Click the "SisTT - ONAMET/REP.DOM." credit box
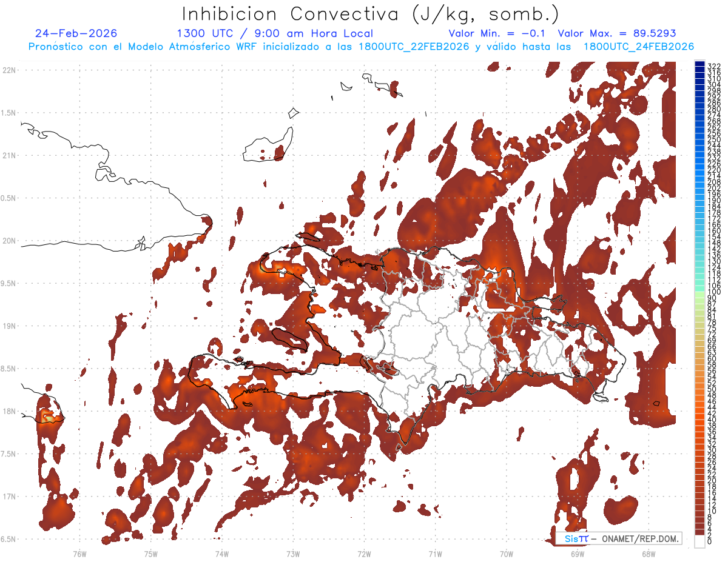This screenshot has height=562, width=728. (618, 538)
